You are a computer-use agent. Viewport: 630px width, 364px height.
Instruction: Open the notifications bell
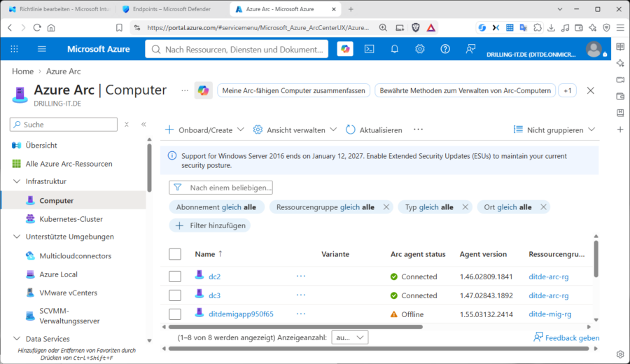click(x=395, y=49)
